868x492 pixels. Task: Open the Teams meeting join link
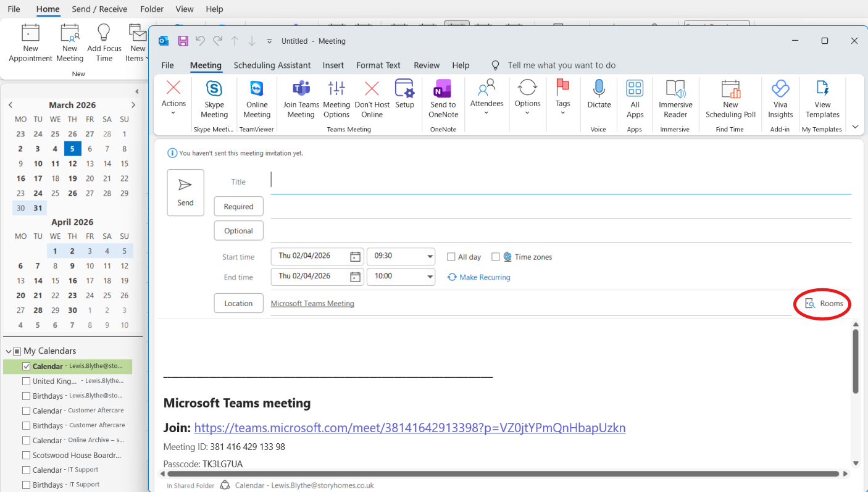coord(410,428)
